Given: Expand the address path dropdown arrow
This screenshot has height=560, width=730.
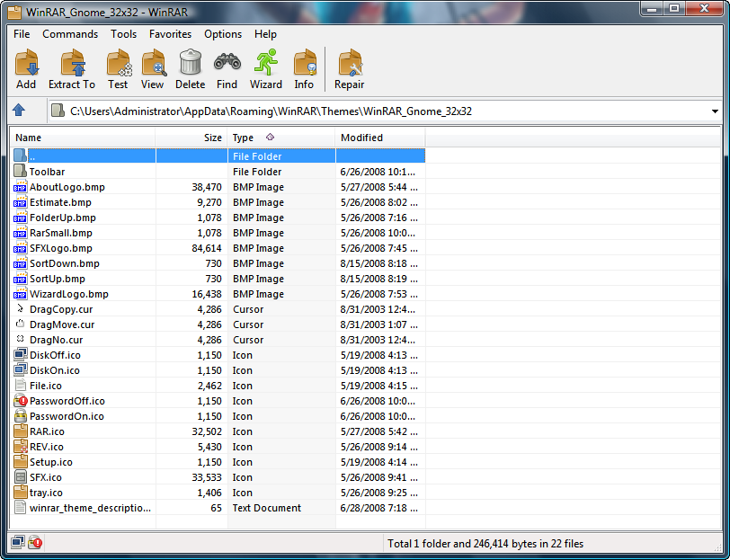Looking at the screenshot, I should click(715, 111).
